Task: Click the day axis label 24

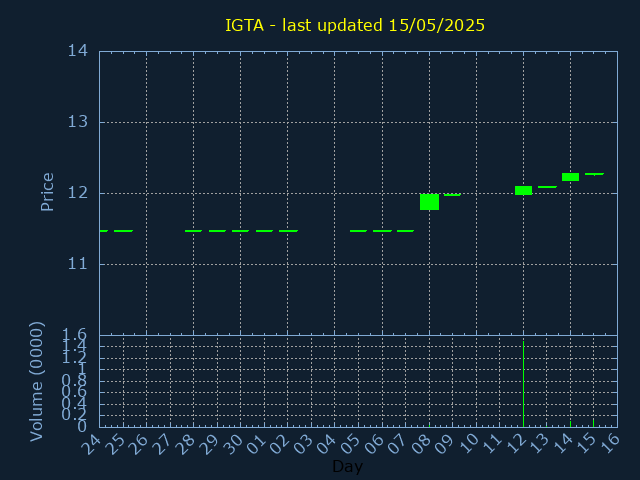Action: pos(91,444)
